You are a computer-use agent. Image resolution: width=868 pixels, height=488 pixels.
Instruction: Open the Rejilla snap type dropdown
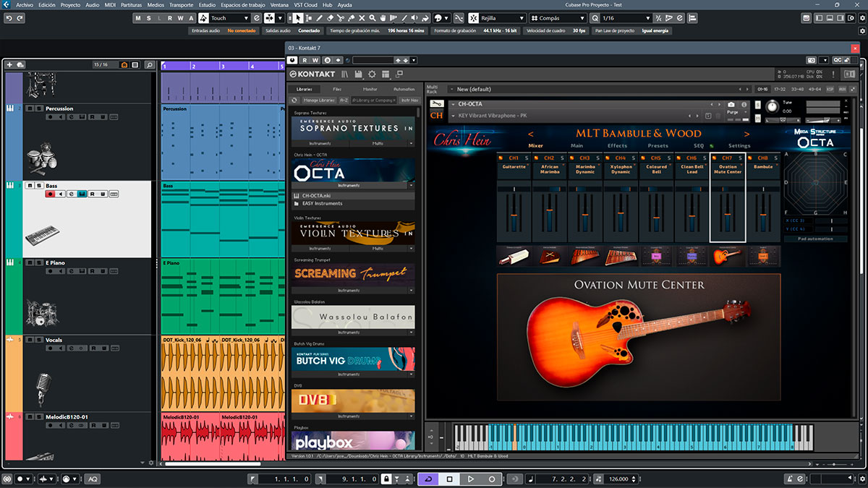pos(500,18)
